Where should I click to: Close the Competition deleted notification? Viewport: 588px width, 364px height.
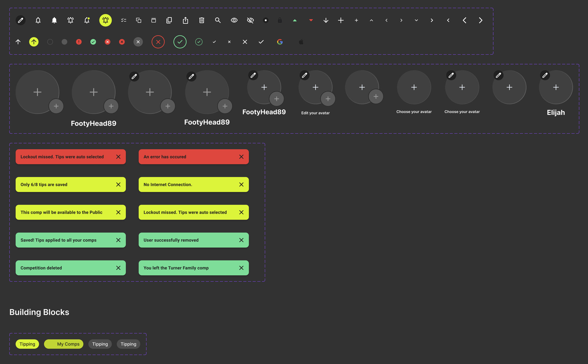(118, 268)
